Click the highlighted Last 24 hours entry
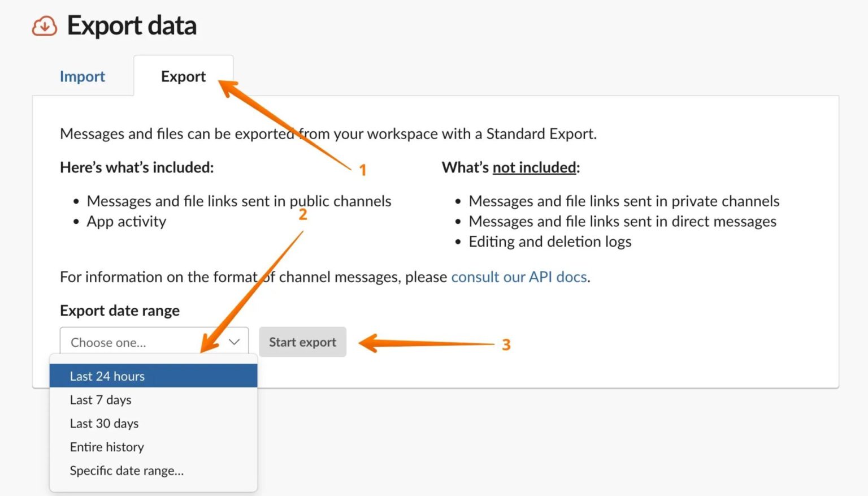Screen dimensions: 868x496 107,376
